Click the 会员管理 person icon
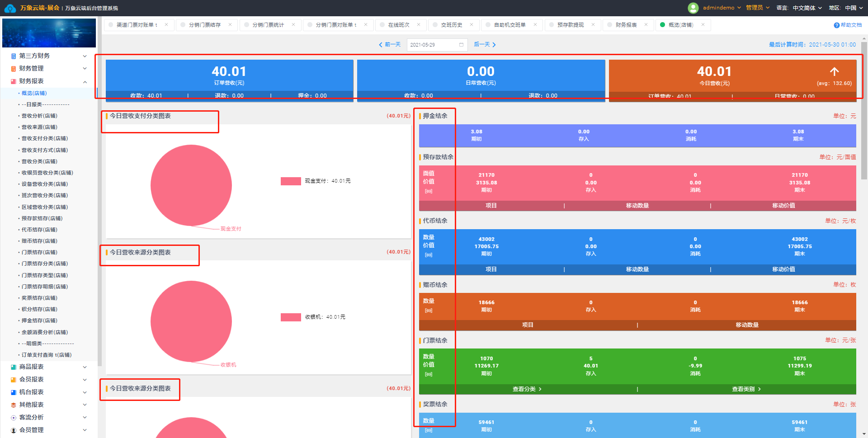 point(14,430)
